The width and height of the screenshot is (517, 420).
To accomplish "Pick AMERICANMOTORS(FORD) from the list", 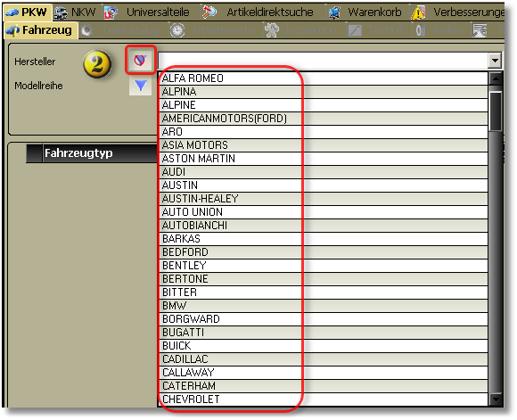I will [x=323, y=119].
